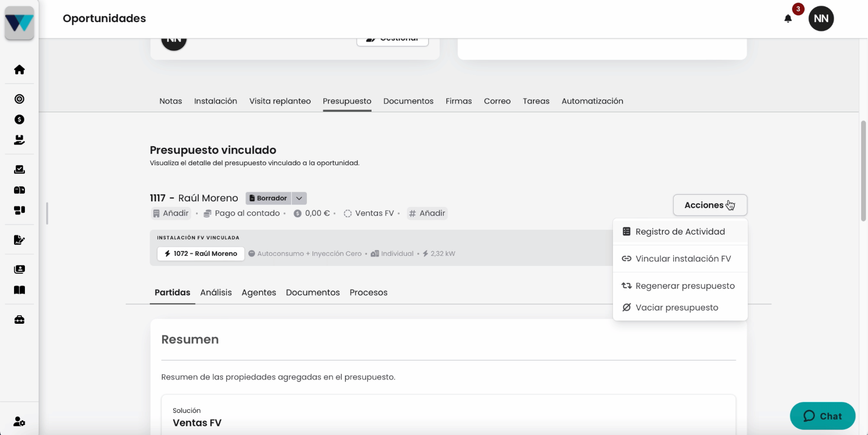Click the sidebar collapse handle
Viewport: 868px width, 435px height.
[47, 213]
